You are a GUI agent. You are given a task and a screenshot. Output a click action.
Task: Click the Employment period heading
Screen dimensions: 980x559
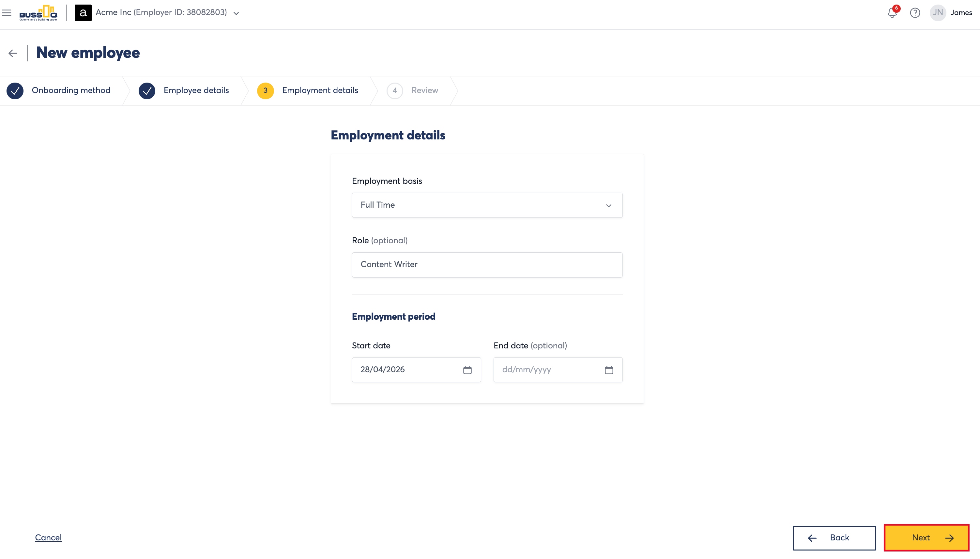(x=393, y=316)
